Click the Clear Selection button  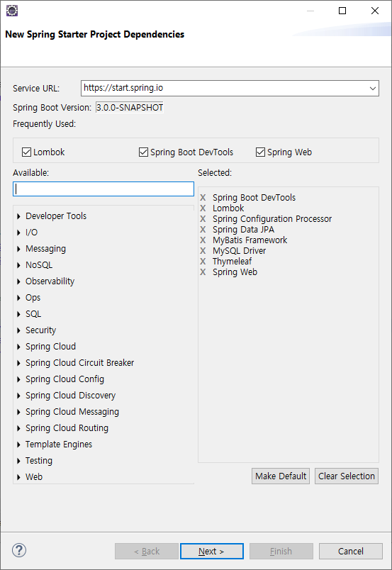pyautogui.click(x=347, y=476)
